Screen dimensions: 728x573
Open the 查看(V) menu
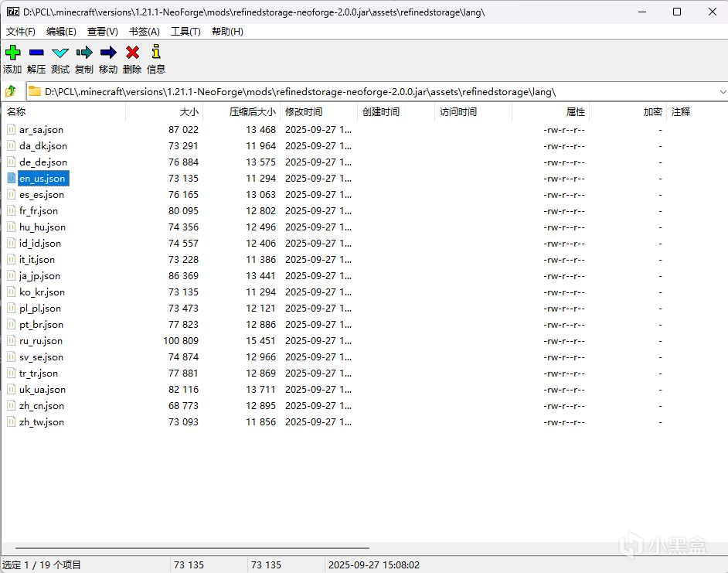pyautogui.click(x=103, y=31)
